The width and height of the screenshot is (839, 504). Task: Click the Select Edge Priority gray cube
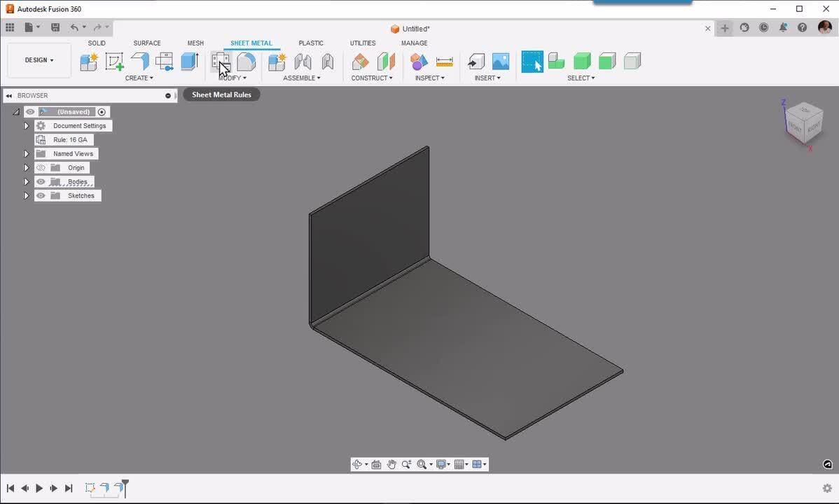(x=632, y=61)
